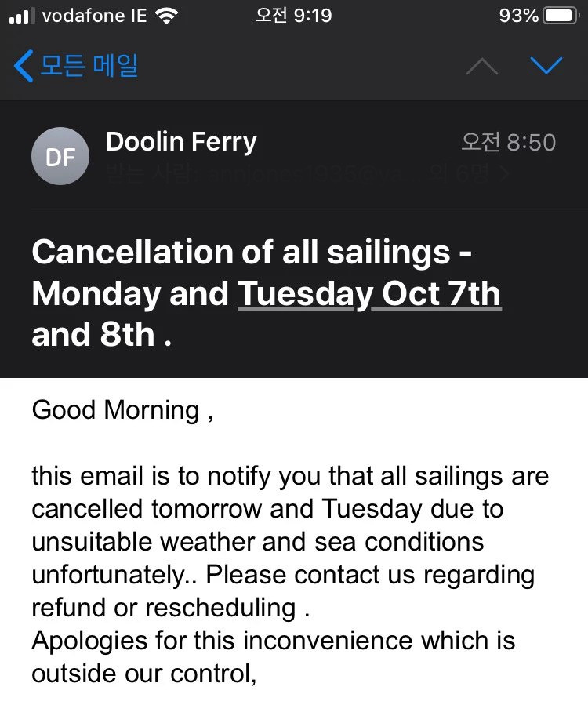The height and width of the screenshot is (705, 588).
Task: Open Doolin Ferry sender details
Action: 180,142
